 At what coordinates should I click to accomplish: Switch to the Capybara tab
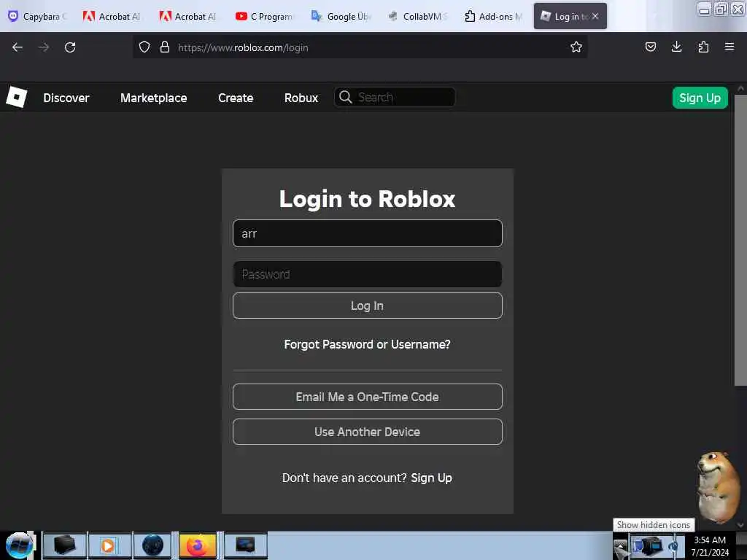(x=36, y=16)
